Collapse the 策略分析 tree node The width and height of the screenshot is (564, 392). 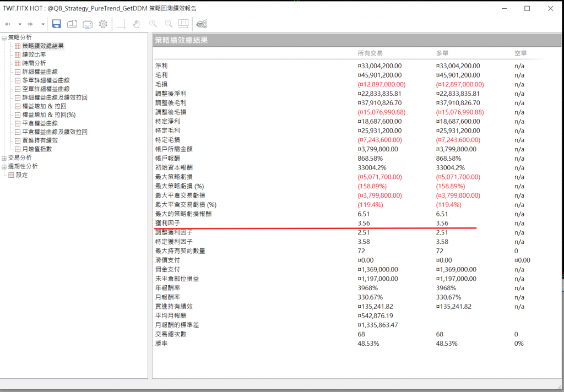click(4, 37)
